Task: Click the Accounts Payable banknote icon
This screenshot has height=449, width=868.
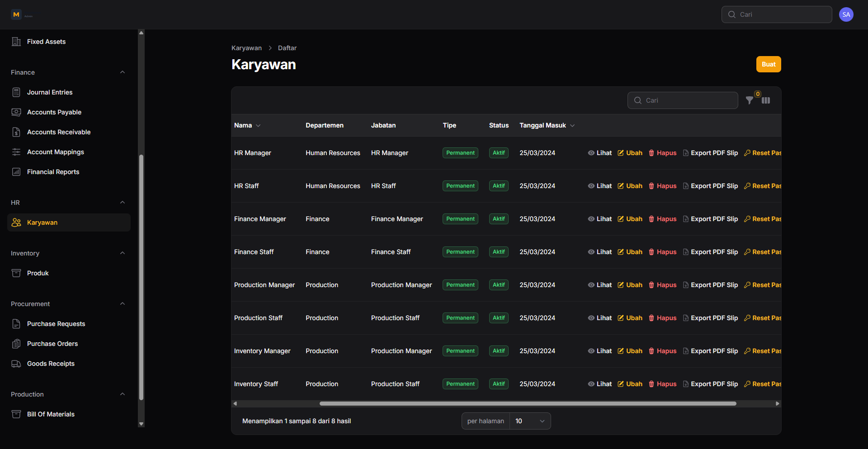Action: pos(16,112)
